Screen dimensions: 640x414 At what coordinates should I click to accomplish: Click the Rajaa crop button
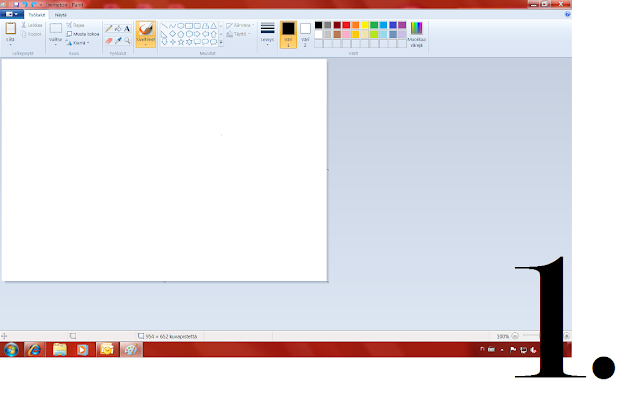pyautogui.click(x=76, y=25)
